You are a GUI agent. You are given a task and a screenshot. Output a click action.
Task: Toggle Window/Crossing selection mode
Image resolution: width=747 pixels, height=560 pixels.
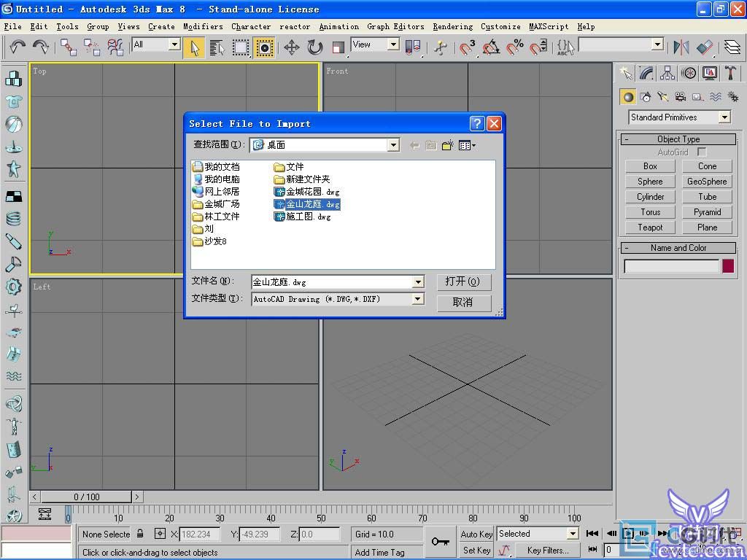click(x=264, y=47)
